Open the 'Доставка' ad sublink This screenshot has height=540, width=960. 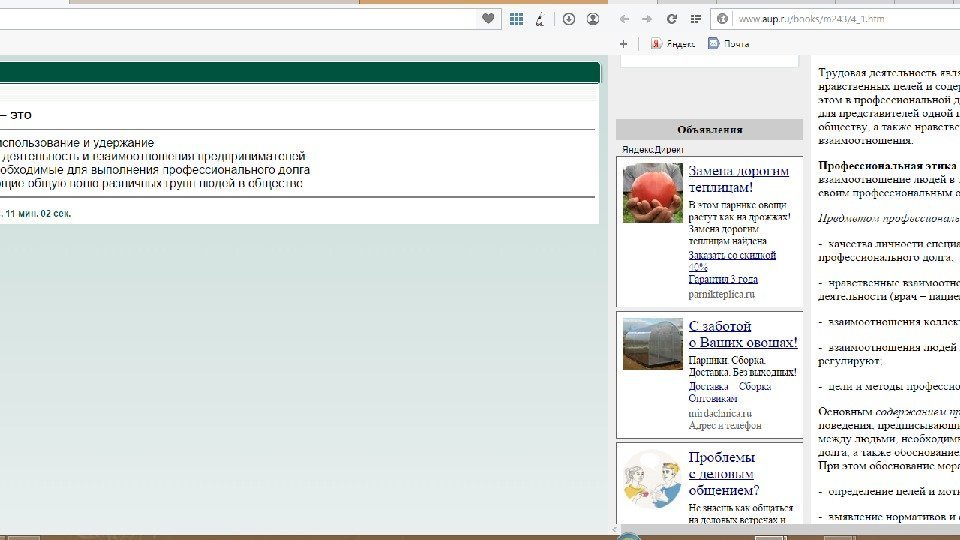[708, 386]
